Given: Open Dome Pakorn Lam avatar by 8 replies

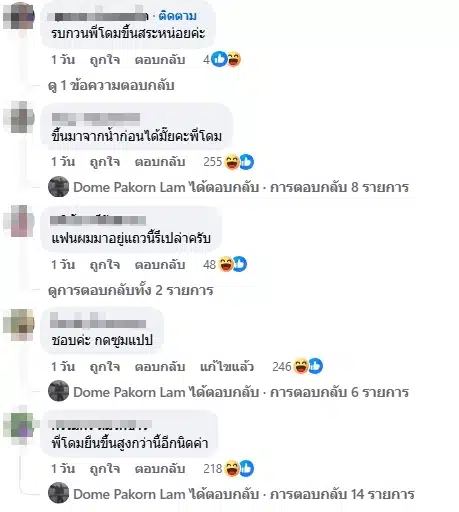Looking at the screenshot, I should pos(58,187).
